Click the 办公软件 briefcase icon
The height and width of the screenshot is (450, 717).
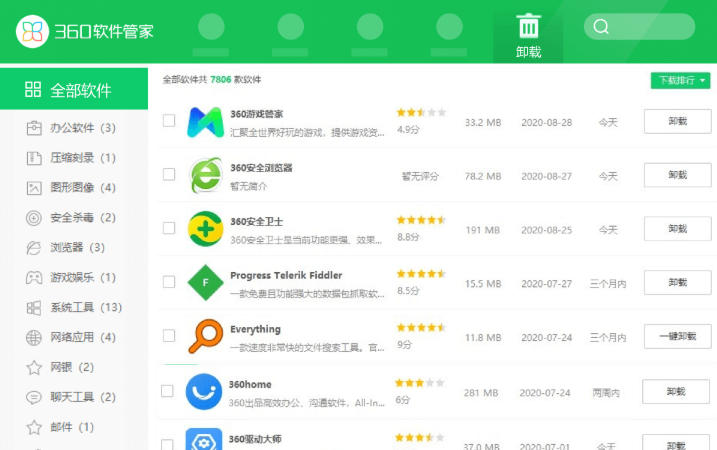[34, 128]
